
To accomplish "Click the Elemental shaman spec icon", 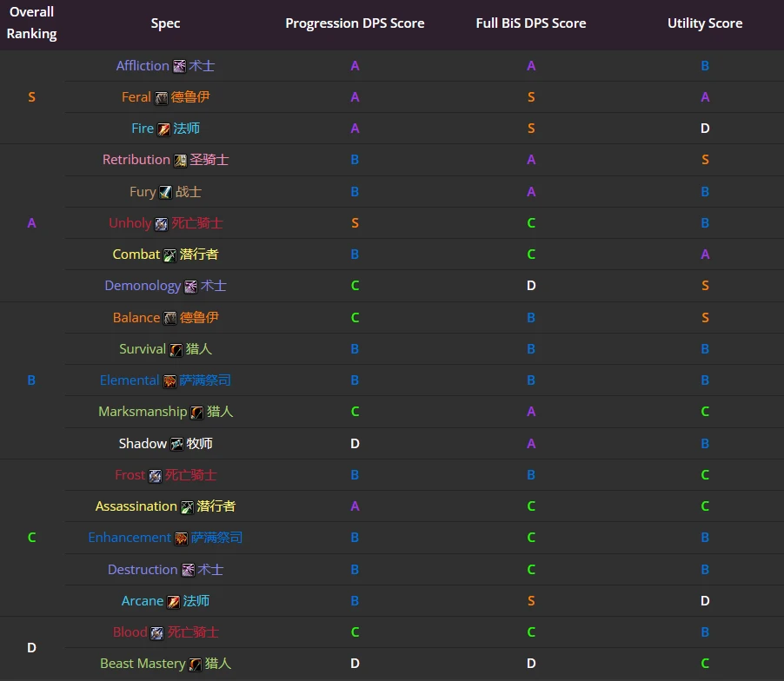I will (x=169, y=381).
